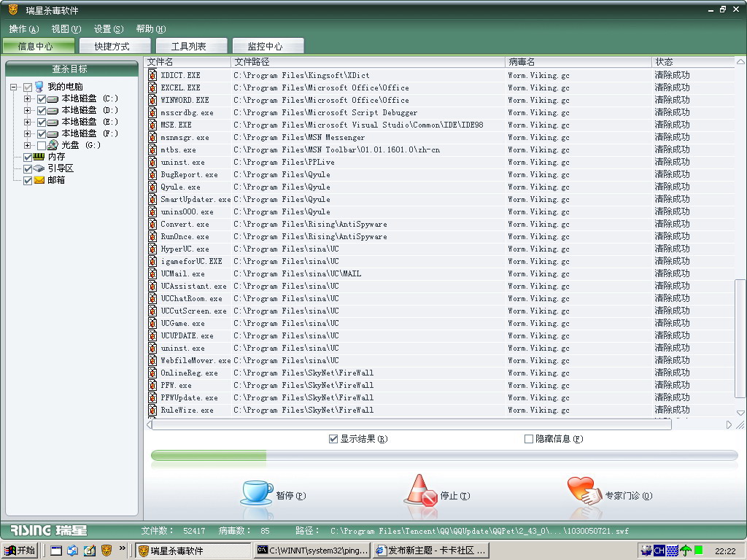Click virus file icon beside EXCEL.EXE
The image size is (747, 560).
152,87
